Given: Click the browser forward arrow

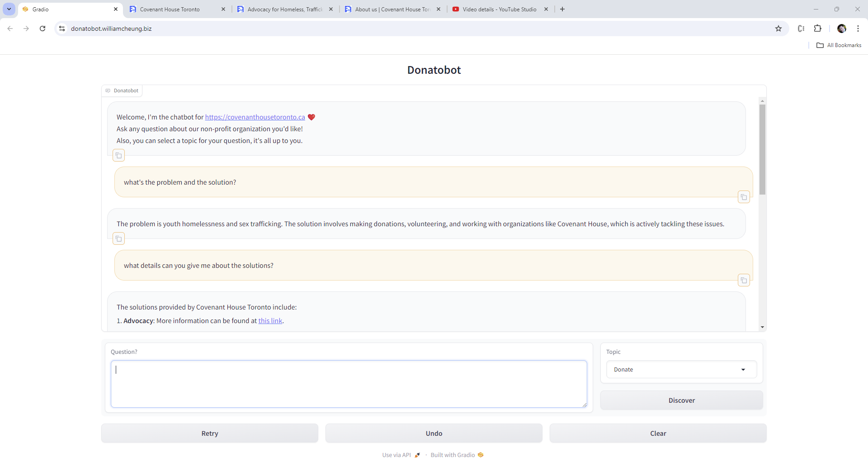Looking at the screenshot, I should point(26,29).
